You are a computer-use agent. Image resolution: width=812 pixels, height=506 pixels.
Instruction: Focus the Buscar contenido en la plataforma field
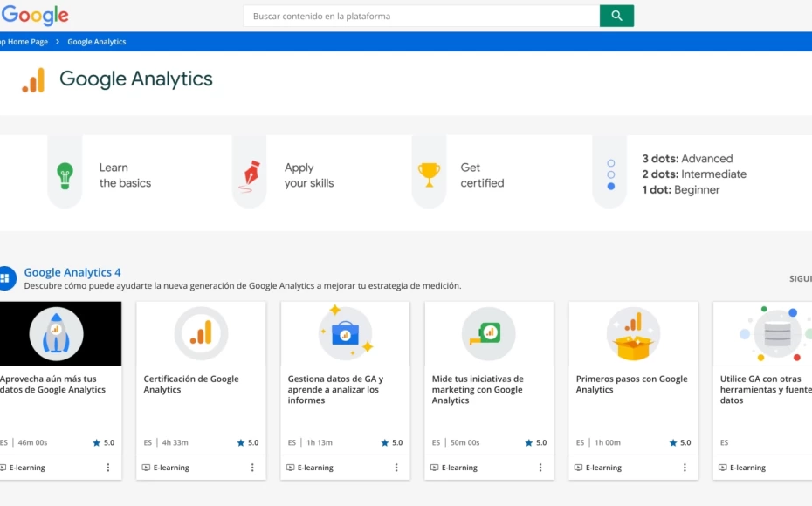tap(422, 16)
